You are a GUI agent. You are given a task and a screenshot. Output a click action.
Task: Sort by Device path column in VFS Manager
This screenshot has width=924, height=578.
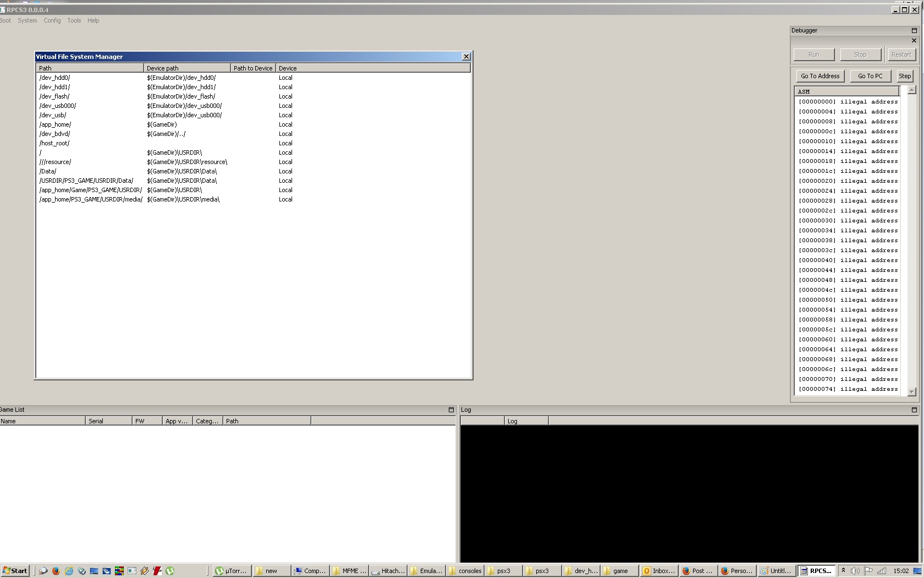[x=187, y=68]
